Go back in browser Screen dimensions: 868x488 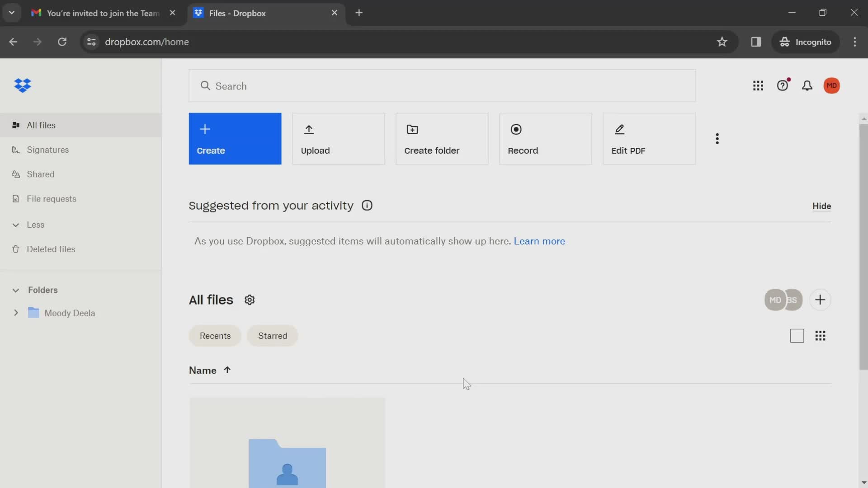[x=13, y=42]
